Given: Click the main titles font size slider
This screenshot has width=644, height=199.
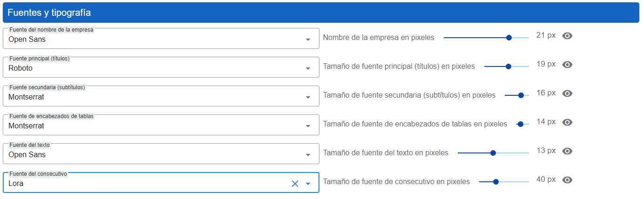Looking at the screenshot, I should (508, 66).
